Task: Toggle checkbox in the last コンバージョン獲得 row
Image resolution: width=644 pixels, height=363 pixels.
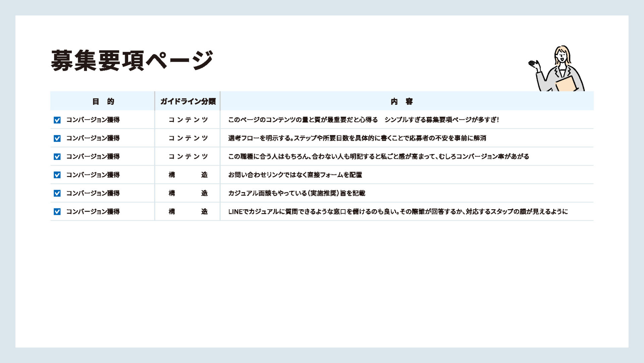Action: [57, 212]
